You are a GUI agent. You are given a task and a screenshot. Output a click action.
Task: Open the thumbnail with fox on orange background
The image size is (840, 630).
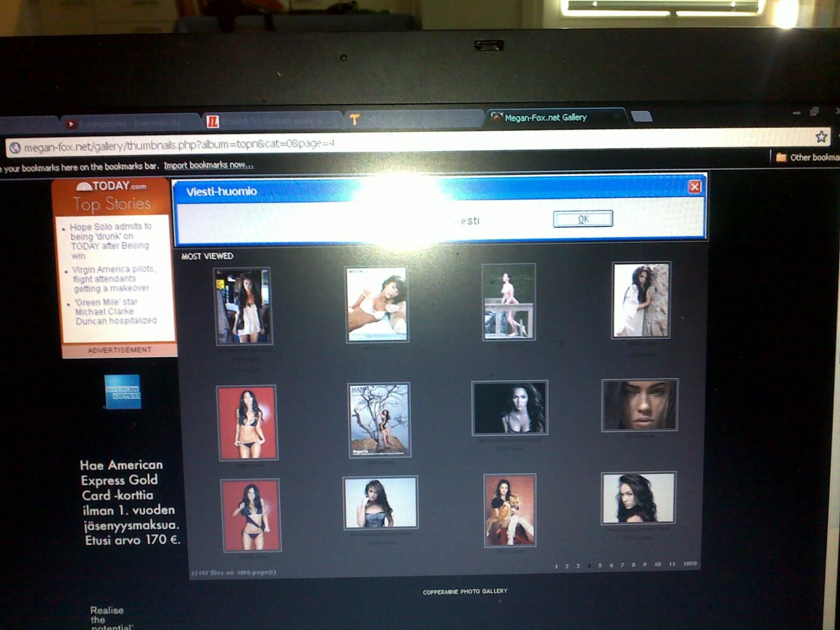509,510
